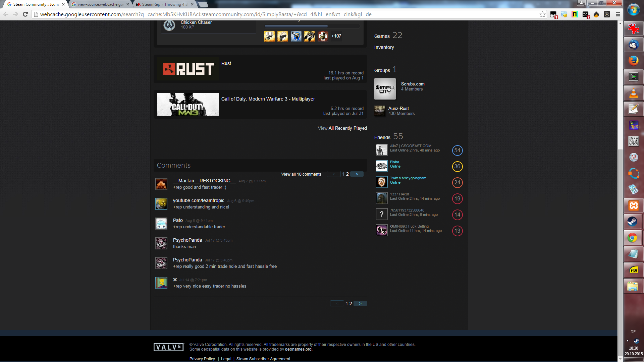Go to next comments page at bottom
644x362 pixels.
coord(360,303)
